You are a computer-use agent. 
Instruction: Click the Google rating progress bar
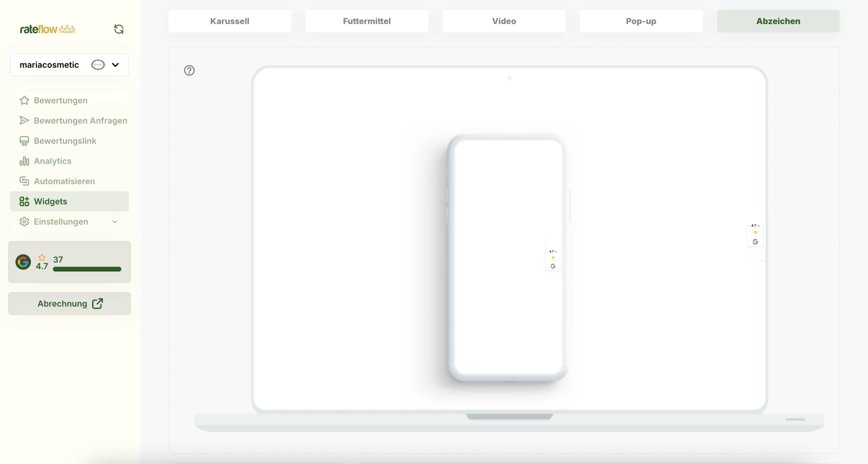87,269
